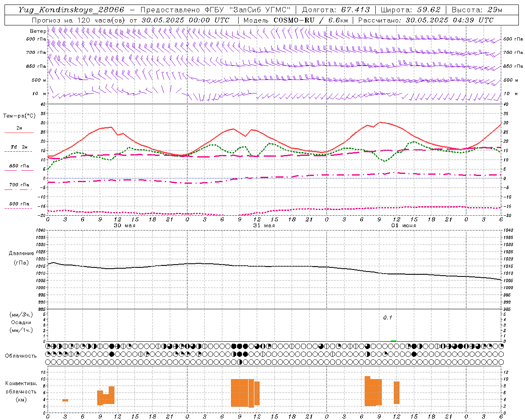Click the 31 мая date label
Screen dimensions: 525x420
click(264, 226)
